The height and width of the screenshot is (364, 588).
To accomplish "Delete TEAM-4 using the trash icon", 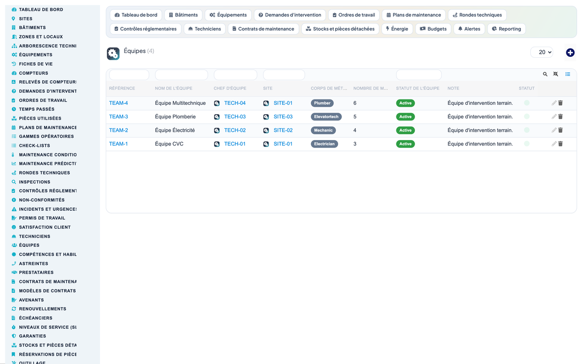I will (x=561, y=103).
